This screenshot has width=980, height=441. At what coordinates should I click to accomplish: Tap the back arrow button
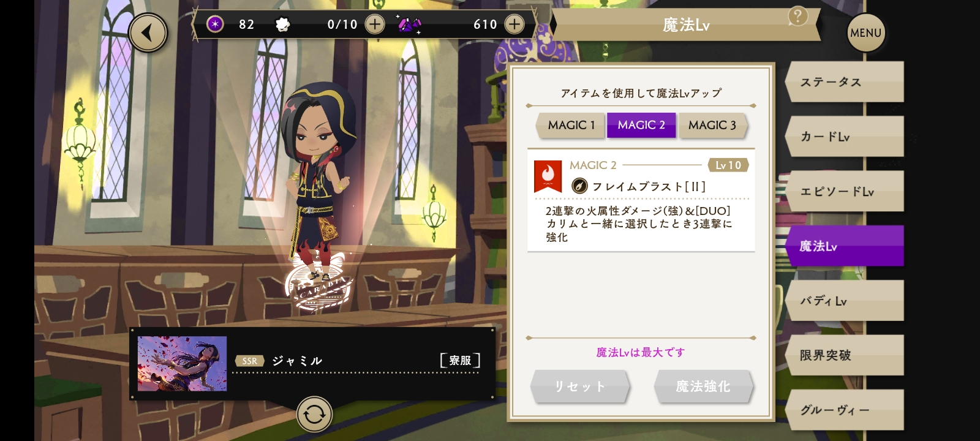148,32
